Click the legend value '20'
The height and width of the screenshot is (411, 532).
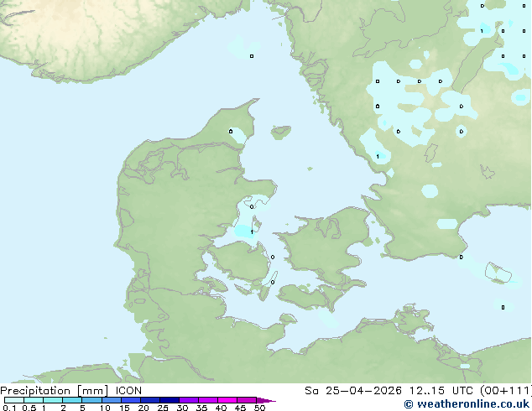tap(143, 408)
